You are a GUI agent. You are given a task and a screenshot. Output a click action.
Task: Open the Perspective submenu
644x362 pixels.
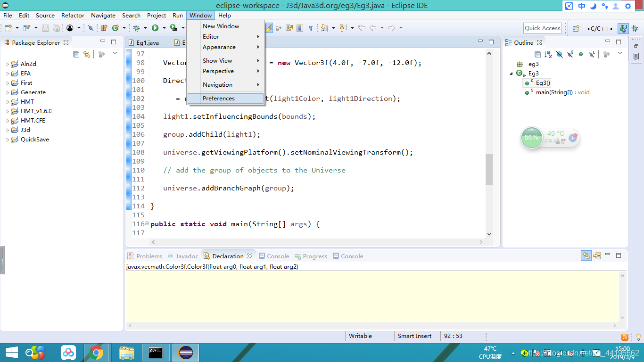click(x=226, y=71)
